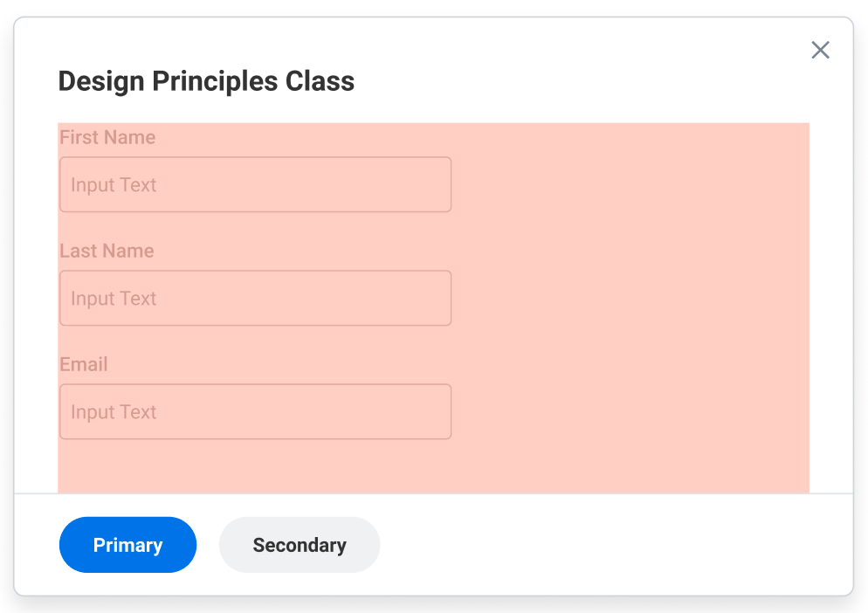Click into the Email input field
Screen dimensions: 868x613
tap(255, 412)
